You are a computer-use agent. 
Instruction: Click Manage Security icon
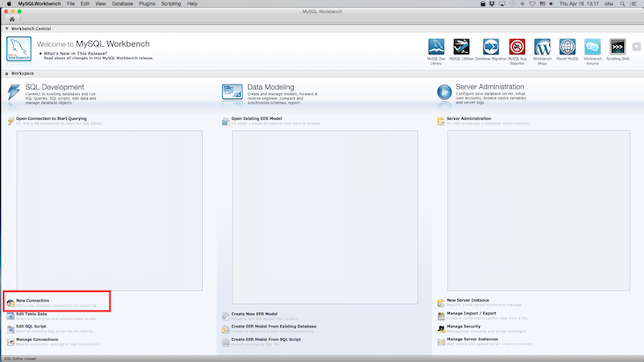tap(440, 329)
